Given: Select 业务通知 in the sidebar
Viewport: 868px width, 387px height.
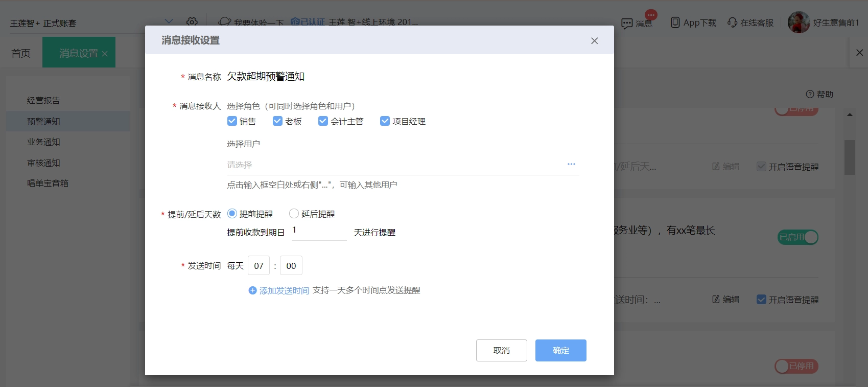Looking at the screenshot, I should click(x=43, y=142).
